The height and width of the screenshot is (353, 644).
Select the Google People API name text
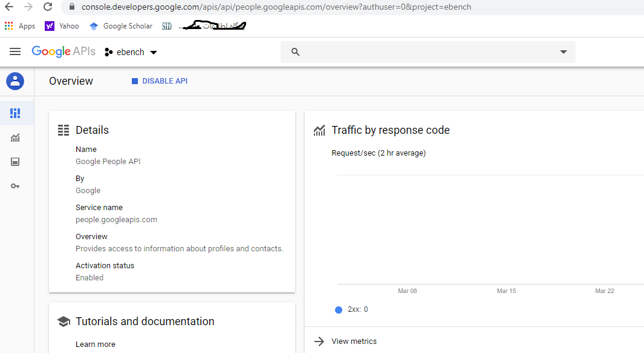[x=108, y=161]
